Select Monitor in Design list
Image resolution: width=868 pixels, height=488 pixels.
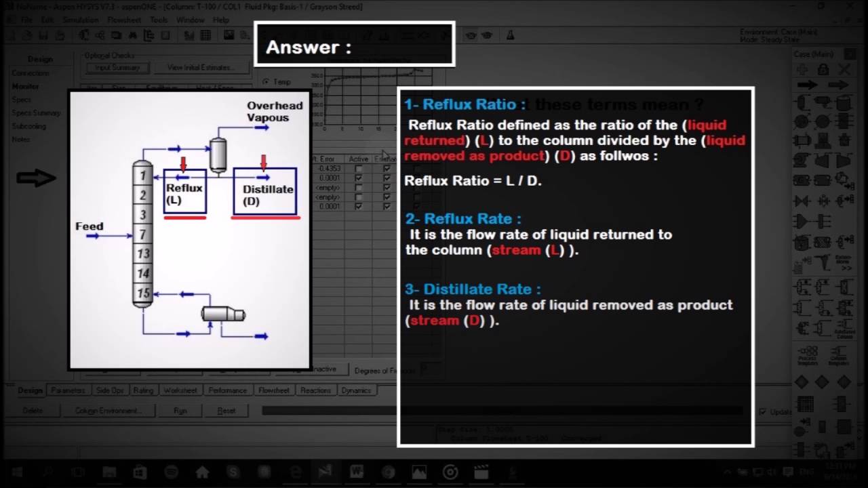pyautogui.click(x=26, y=86)
